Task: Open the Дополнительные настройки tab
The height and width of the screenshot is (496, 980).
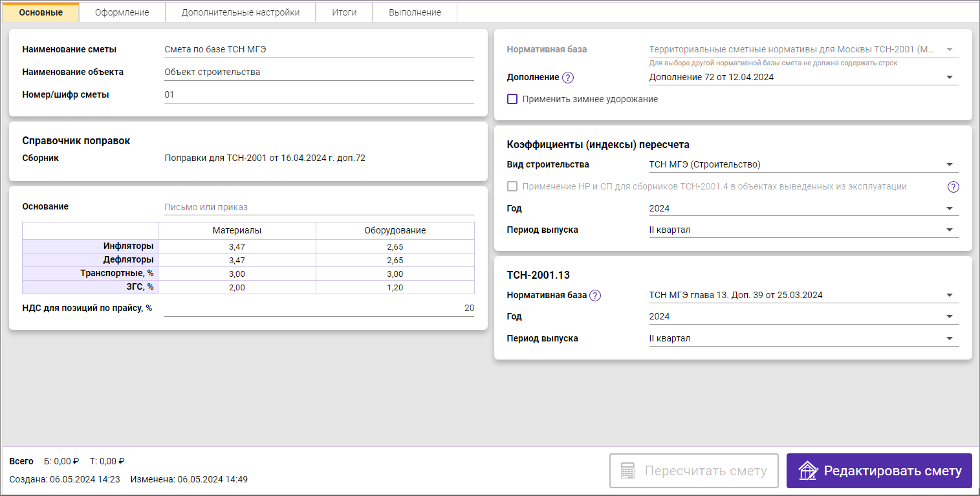Action: tap(241, 12)
